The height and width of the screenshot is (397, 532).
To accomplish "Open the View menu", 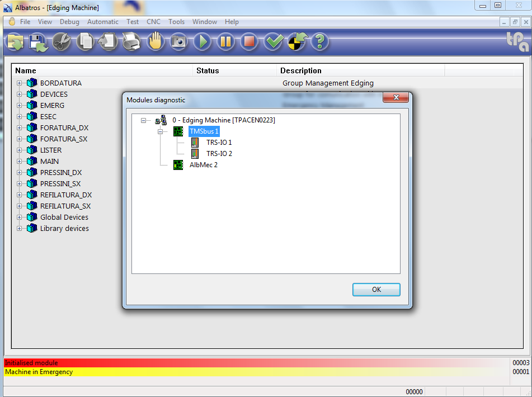I will click(45, 22).
